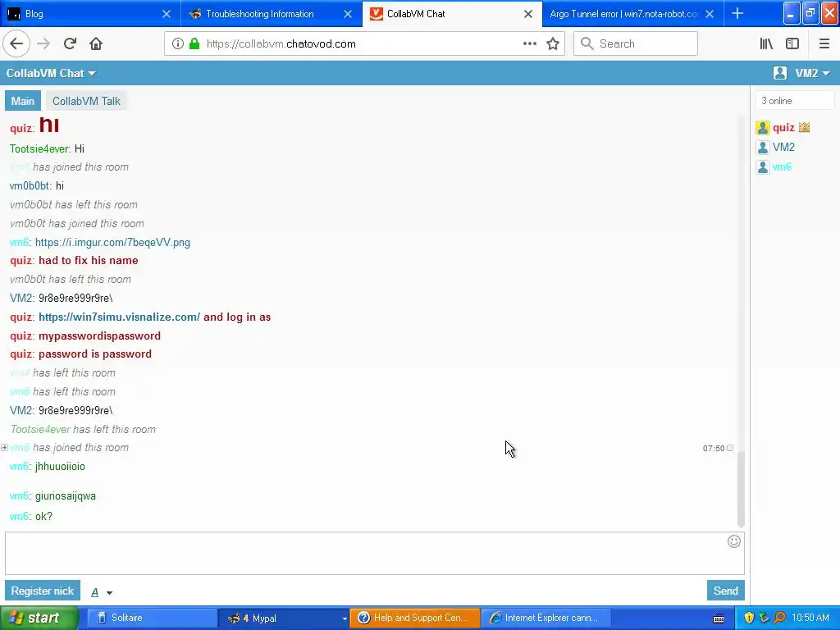The width and height of the screenshot is (840, 630).
Task: Click quiz's user avatar in online list
Action: (x=763, y=127)
